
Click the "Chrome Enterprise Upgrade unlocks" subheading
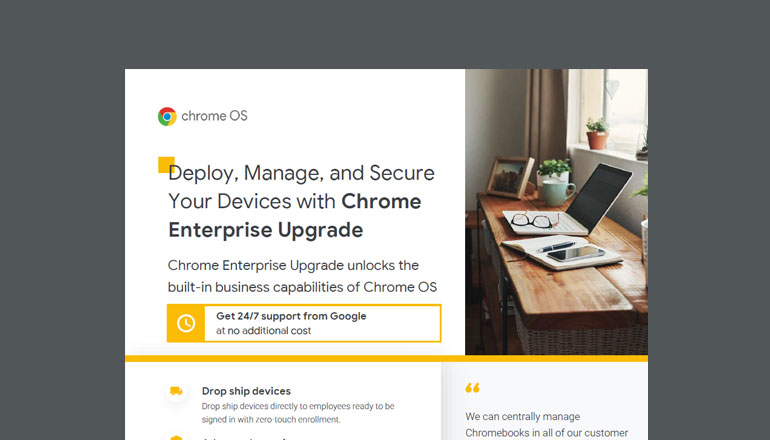pos(293,265)
